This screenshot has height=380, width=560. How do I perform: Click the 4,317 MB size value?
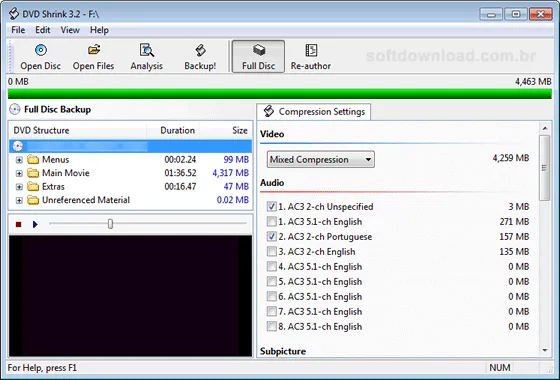[x=231, y=173]
